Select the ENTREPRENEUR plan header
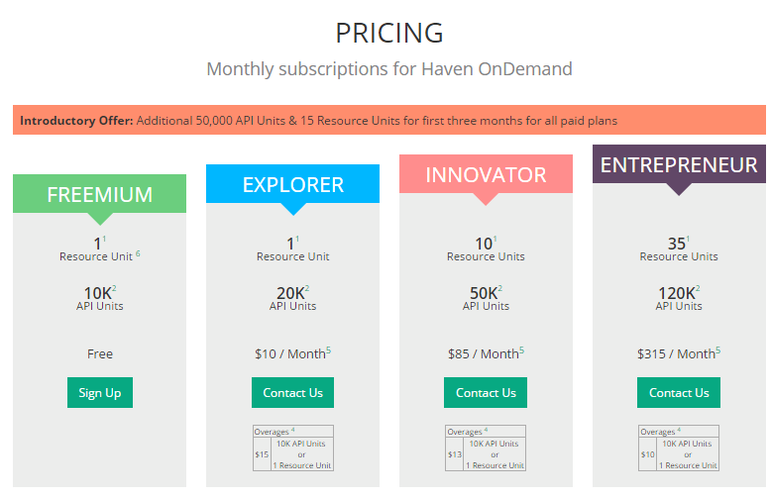The height and width of the screenshot is (498, 770). click(x=679, y=165)
